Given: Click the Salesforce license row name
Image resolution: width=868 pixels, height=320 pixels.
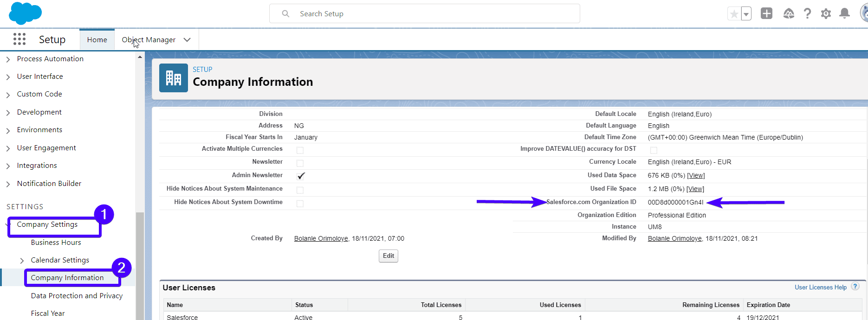Looking at the screenshot, I should pyautogui.click(x=182, y=317).
